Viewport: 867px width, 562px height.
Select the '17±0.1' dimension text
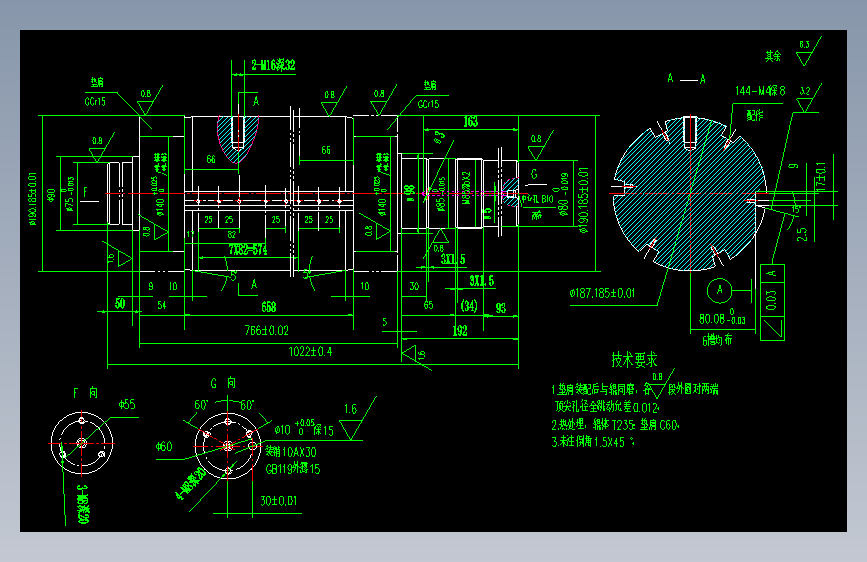(x=821, y=176)
